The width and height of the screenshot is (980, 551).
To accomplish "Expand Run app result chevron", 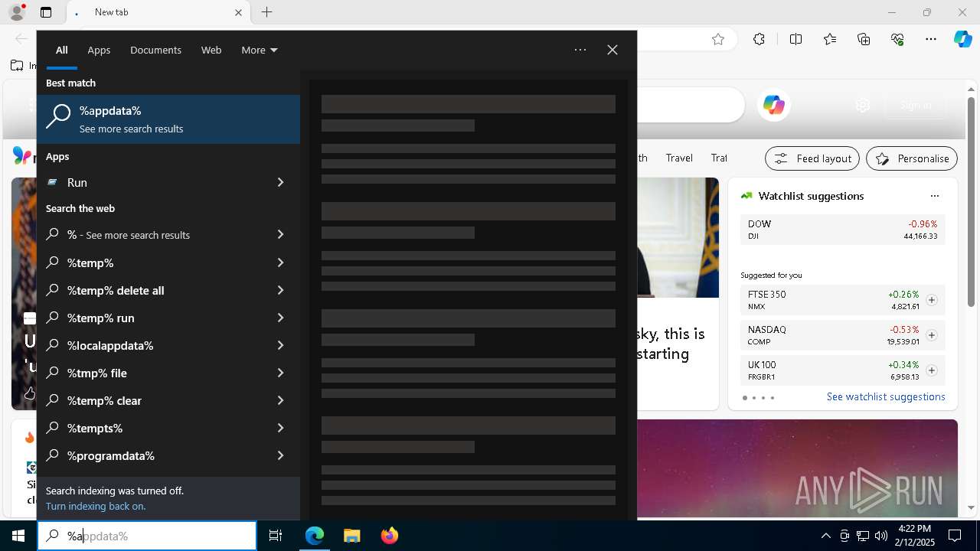I will 280,182.
